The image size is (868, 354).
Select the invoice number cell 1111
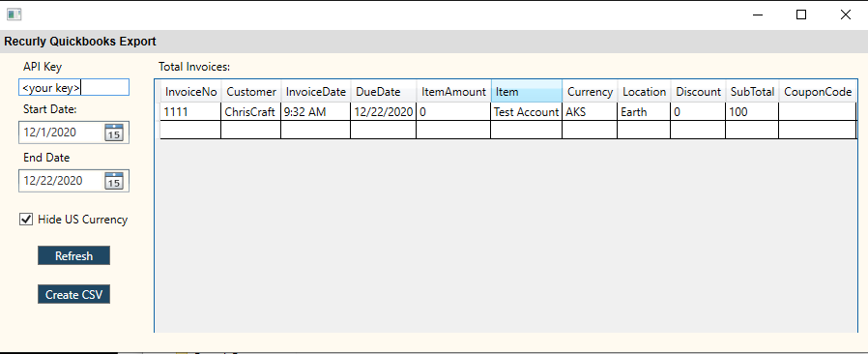191,112
